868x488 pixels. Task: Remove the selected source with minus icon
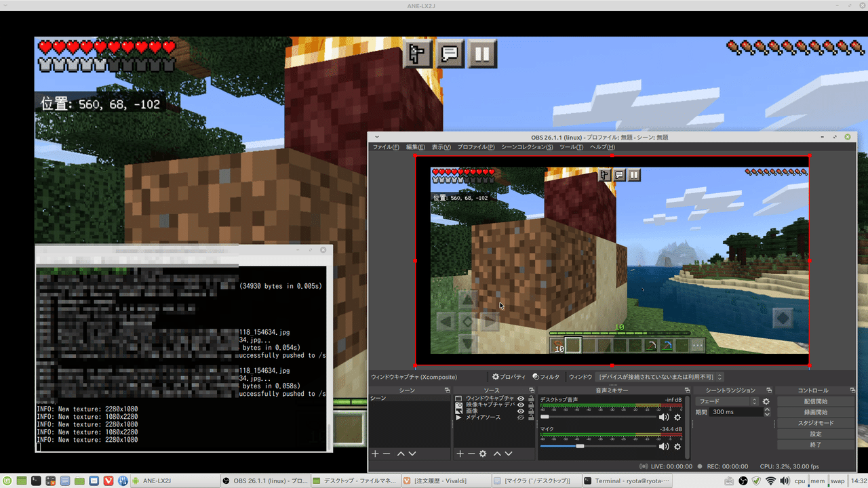tap(471, 453)
